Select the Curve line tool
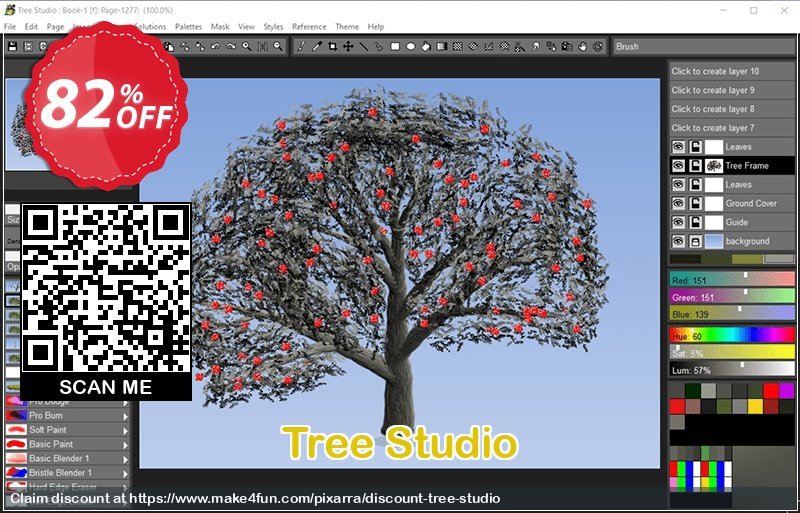This screenshot has height=513, width=800. tap(379, 46)
